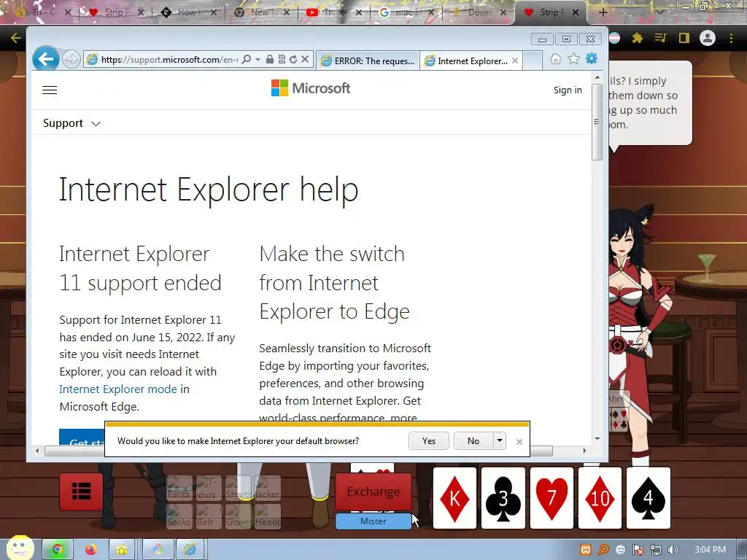Click the IE vertical scrollbar thumb
Viewport: 747px width, 560px height.
(x=597, y=122)
